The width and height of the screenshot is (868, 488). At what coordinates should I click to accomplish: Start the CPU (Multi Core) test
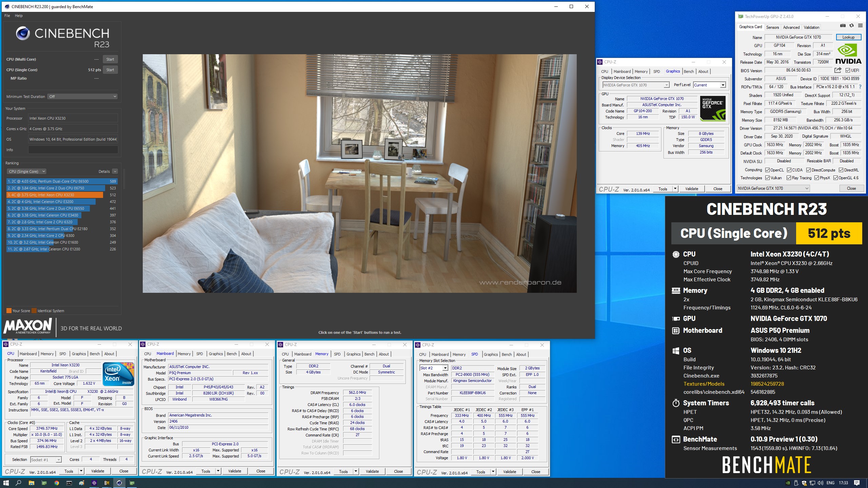[x=110, y=59]
